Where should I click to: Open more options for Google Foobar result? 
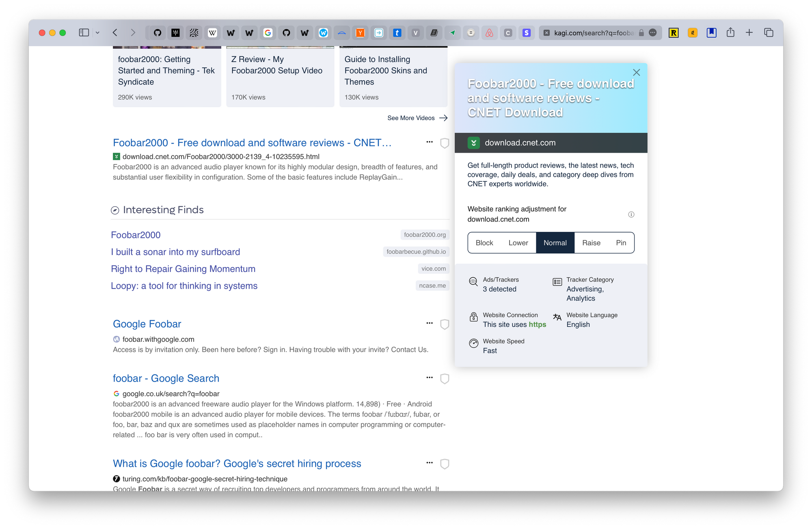[430, 323]
